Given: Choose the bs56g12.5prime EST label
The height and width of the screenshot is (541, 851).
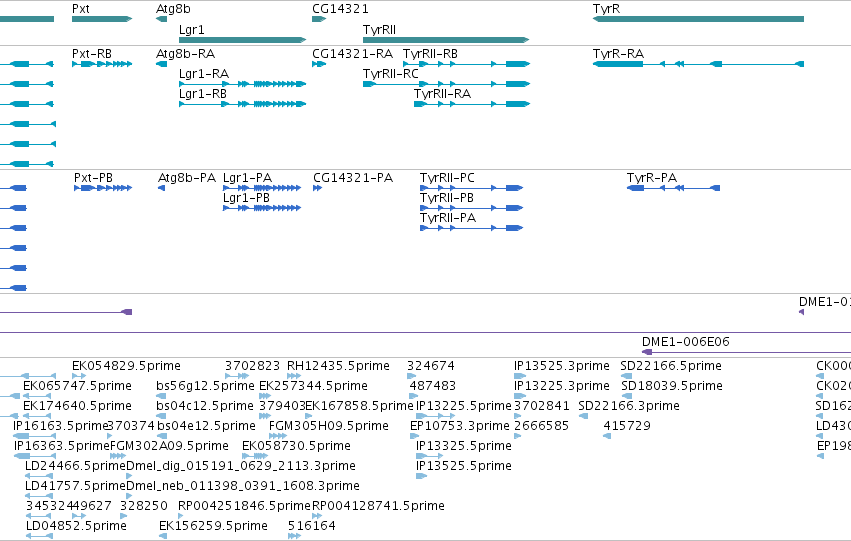Looking at the screenshot, I should tap(205, 386).
